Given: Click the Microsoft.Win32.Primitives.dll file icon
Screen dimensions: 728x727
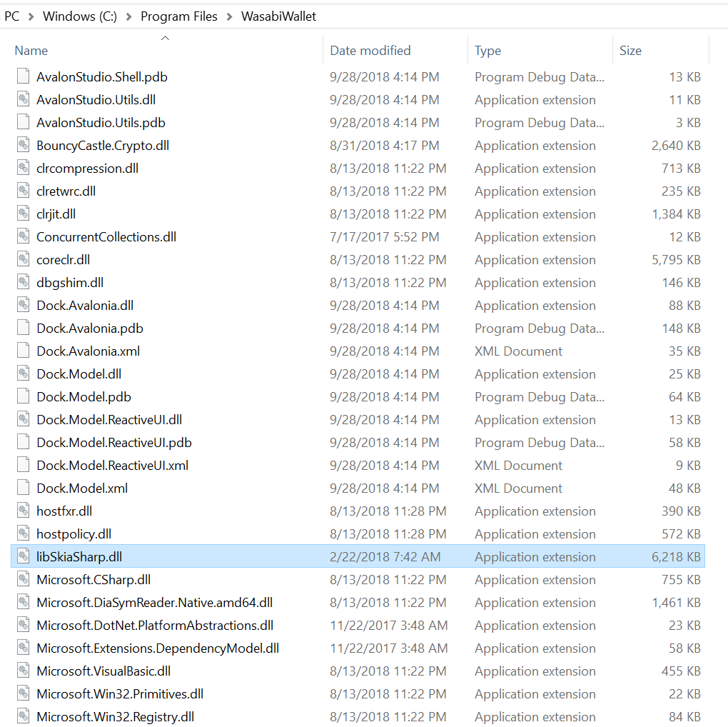Looking at the screenshot, I should pos(24,693).
